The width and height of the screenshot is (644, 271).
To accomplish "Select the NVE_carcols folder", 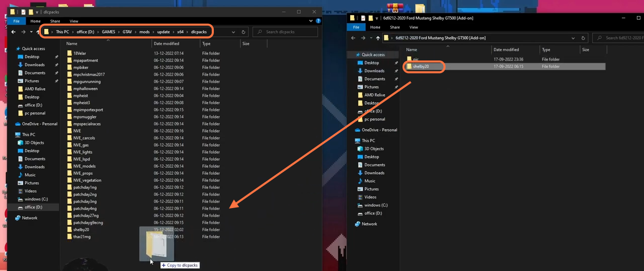I will [x=84, y=138].
